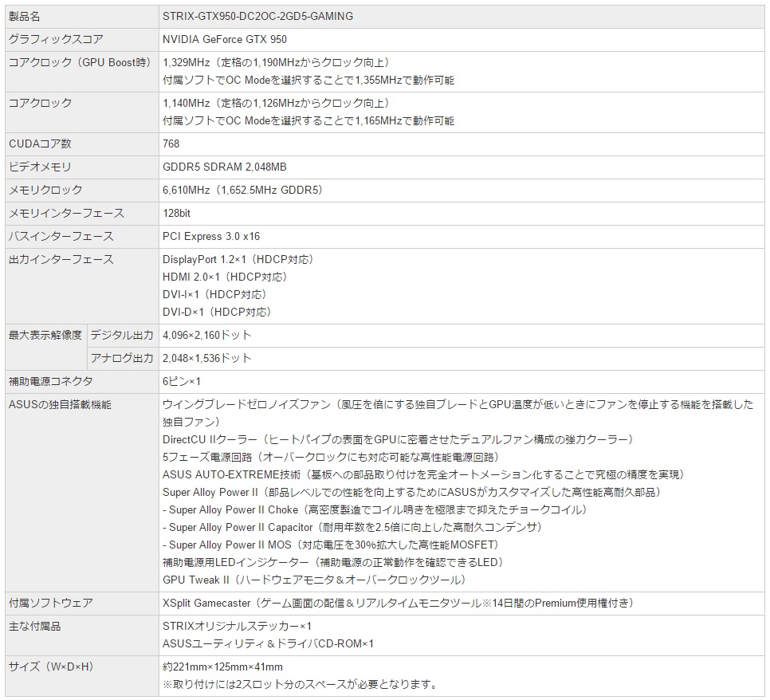Select the NVIDIA GeForce GTX 950 value
This screenshot has width=770, height=700.
(x=225, y=39)
